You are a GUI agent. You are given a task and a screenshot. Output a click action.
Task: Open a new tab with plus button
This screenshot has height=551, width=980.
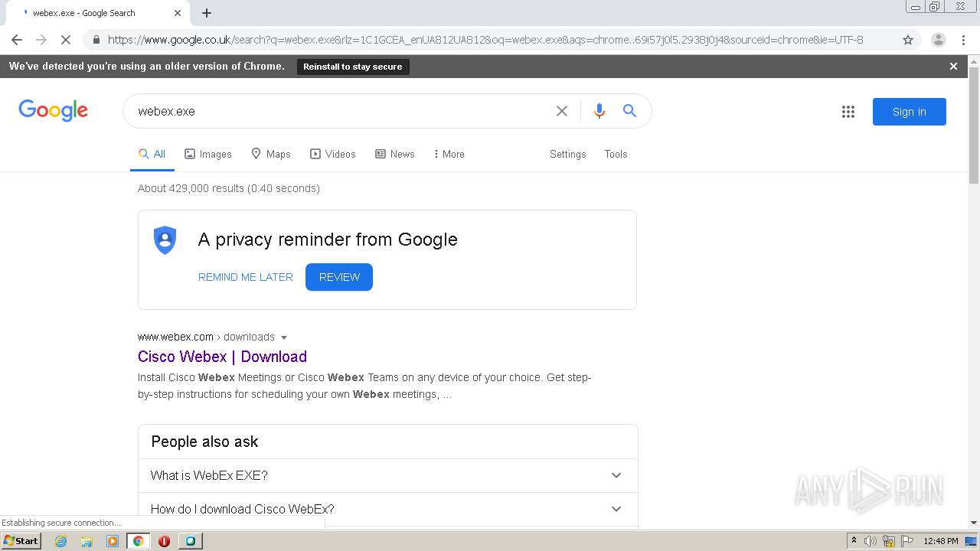point(207,13)
